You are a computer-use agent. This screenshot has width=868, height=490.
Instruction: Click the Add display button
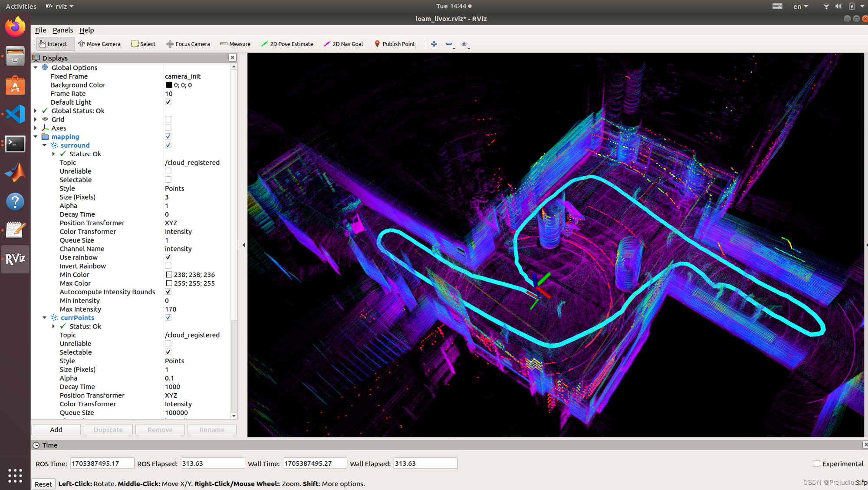pos(56,429)
